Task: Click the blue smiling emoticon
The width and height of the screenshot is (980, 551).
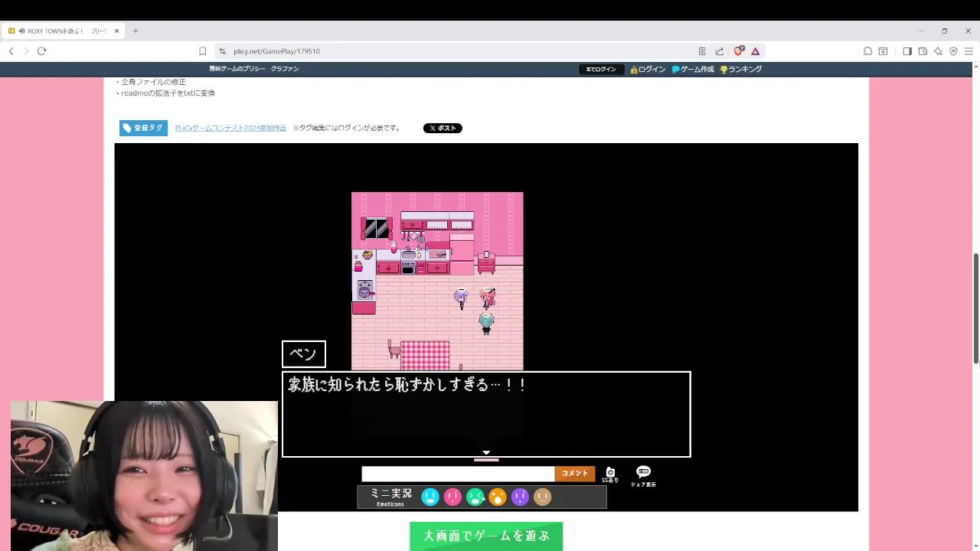Action: coord(430,497)
